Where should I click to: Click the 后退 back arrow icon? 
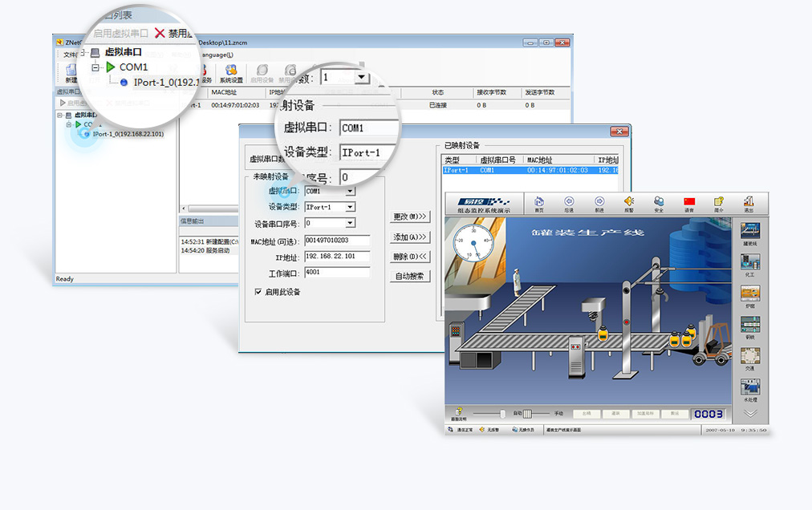(x=569, y=201)
